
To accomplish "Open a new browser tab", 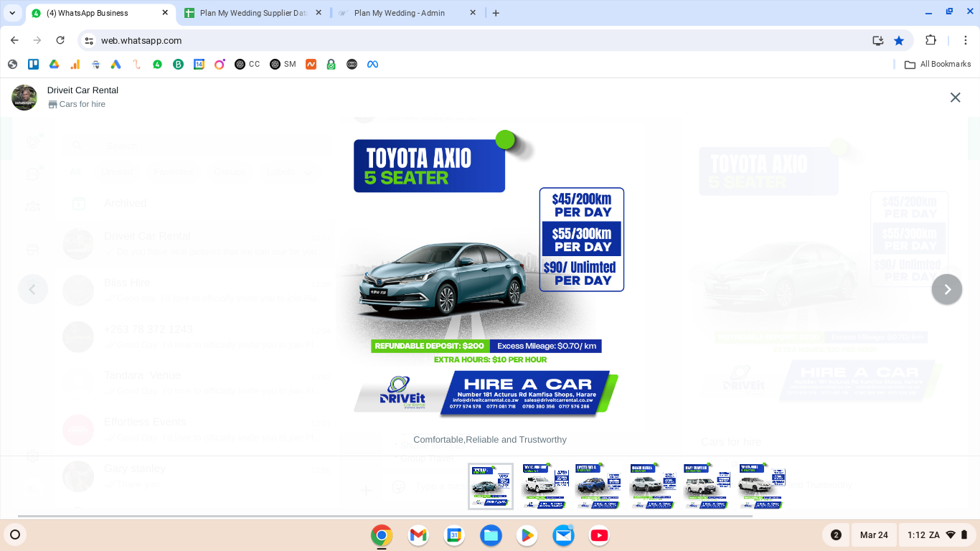I will tap(496, 13).
